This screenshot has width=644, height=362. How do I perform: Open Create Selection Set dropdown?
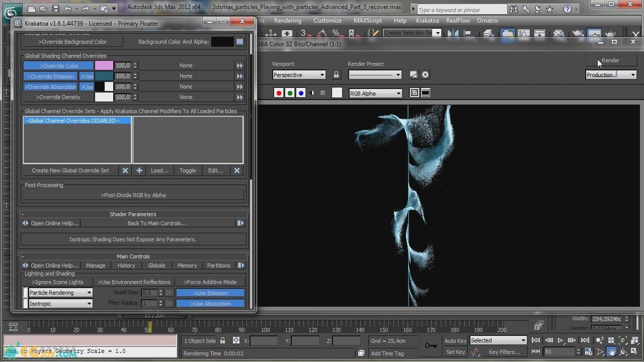point(412,33)
